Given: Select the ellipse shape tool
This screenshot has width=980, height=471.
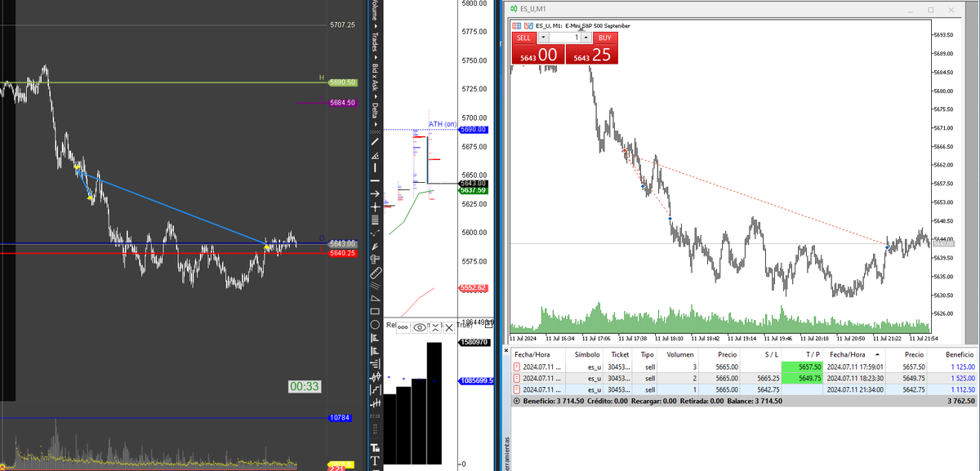Looking at the screenshot, I should (x=375, y=324).
